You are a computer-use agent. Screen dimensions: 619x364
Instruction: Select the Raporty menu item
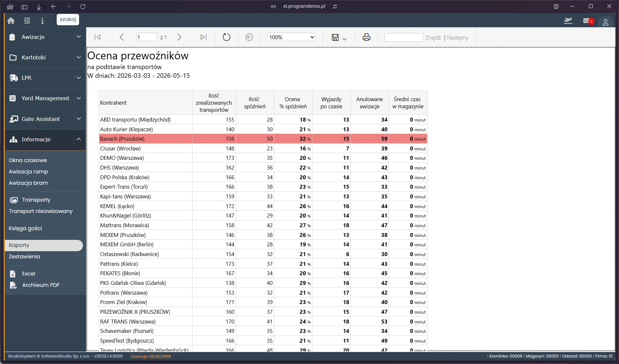pyautogui.click(x=44, y=245)
